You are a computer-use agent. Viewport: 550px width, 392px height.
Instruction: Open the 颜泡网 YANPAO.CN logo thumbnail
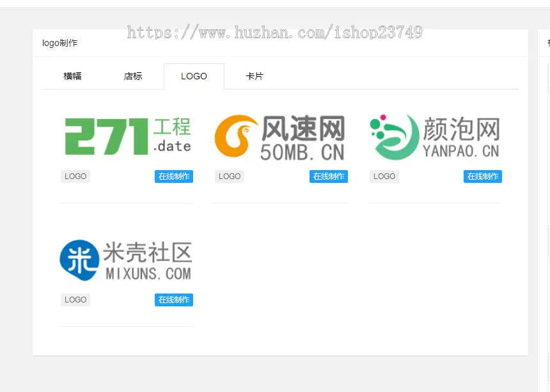tap(435, 137)
